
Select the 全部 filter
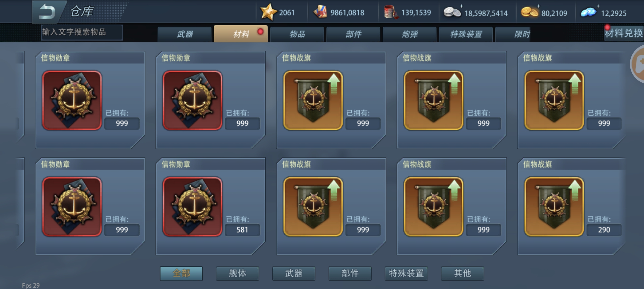point(181,273)
